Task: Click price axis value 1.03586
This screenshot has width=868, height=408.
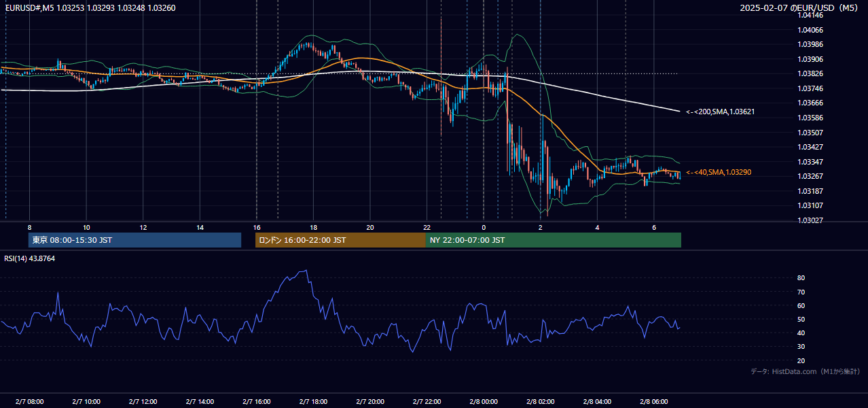Action: point(812,118)
